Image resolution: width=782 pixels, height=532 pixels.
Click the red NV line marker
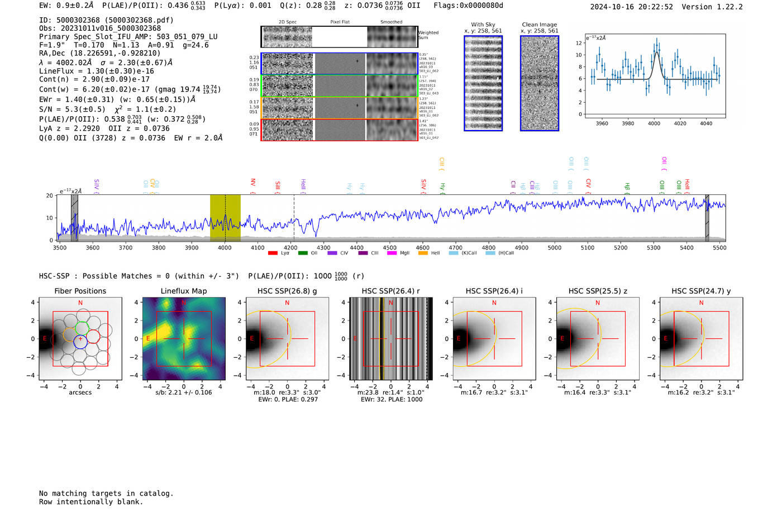(253, 186)
